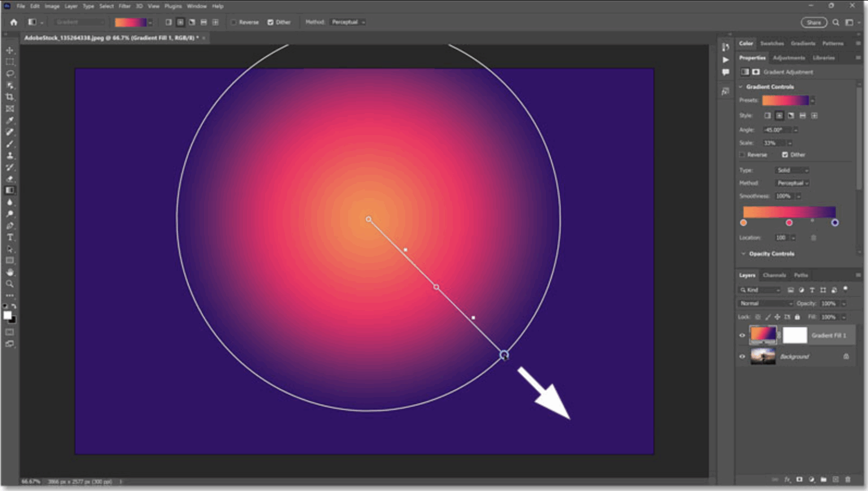Collapse the Gradient Controls section
868x491 pixels.
pos(742,87)
